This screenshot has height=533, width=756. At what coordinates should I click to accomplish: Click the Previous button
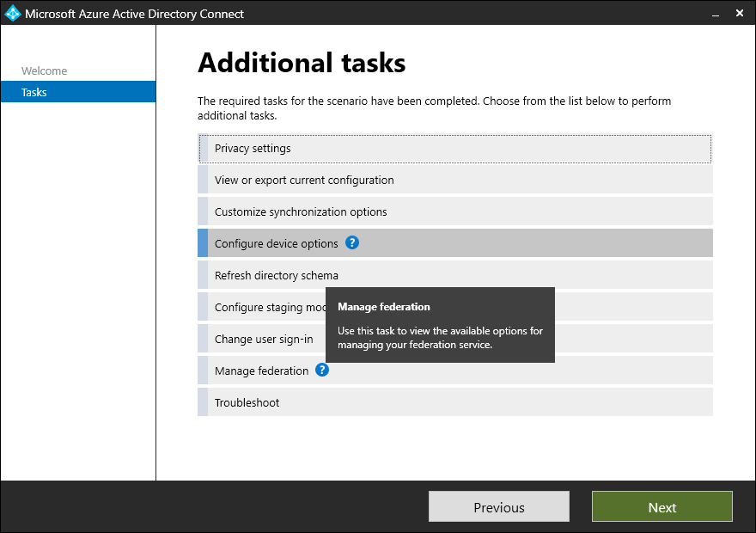click(x=498, y=506)
